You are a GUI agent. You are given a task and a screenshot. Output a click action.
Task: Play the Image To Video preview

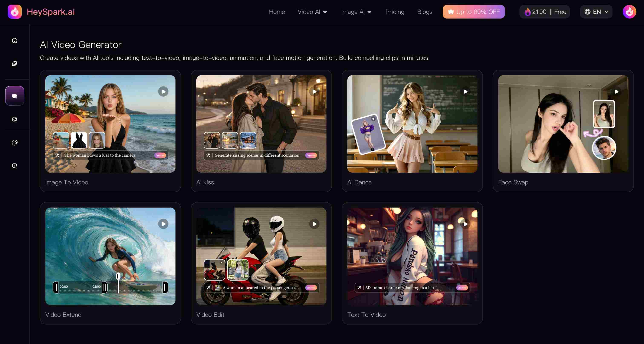[x=163, y=92]
